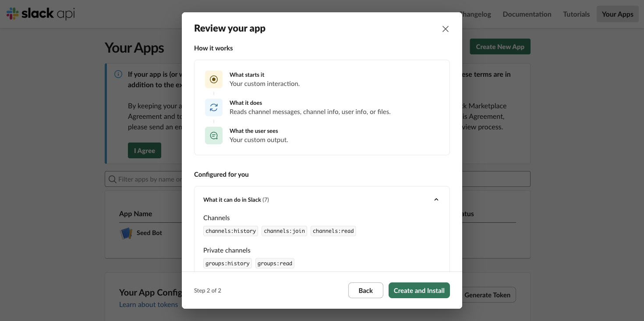Click the What it does sync icon
This screenshot has width=644, height=321.
(214, 107)
